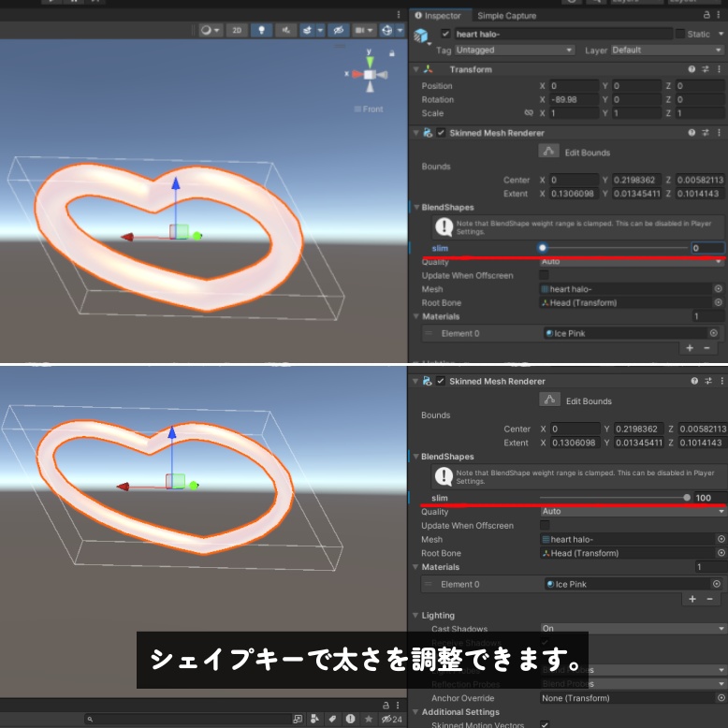
Task: Open Transform help reference icon
Action: [x=692, y=69]
